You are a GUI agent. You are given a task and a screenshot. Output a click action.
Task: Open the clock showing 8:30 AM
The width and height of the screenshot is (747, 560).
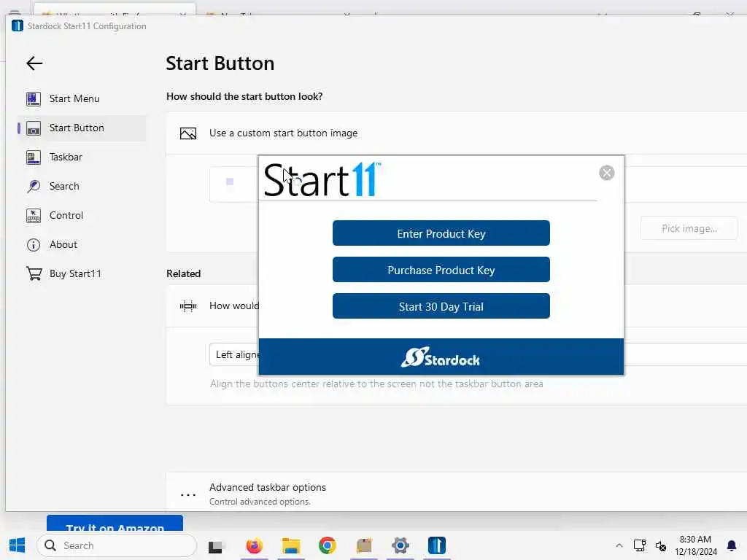pyautogui.click(x=695, y=545)
